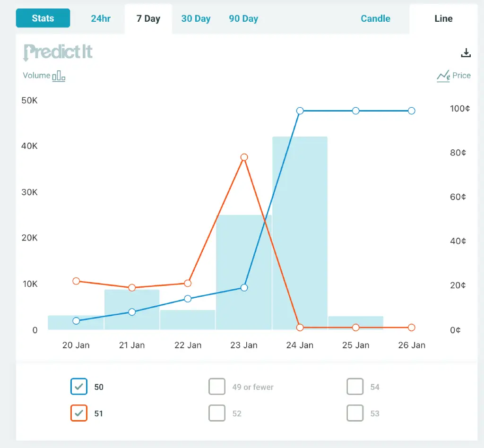Click the '49 or fewer' legend label
Screen dimensions: 484x448
pos(253,387)
